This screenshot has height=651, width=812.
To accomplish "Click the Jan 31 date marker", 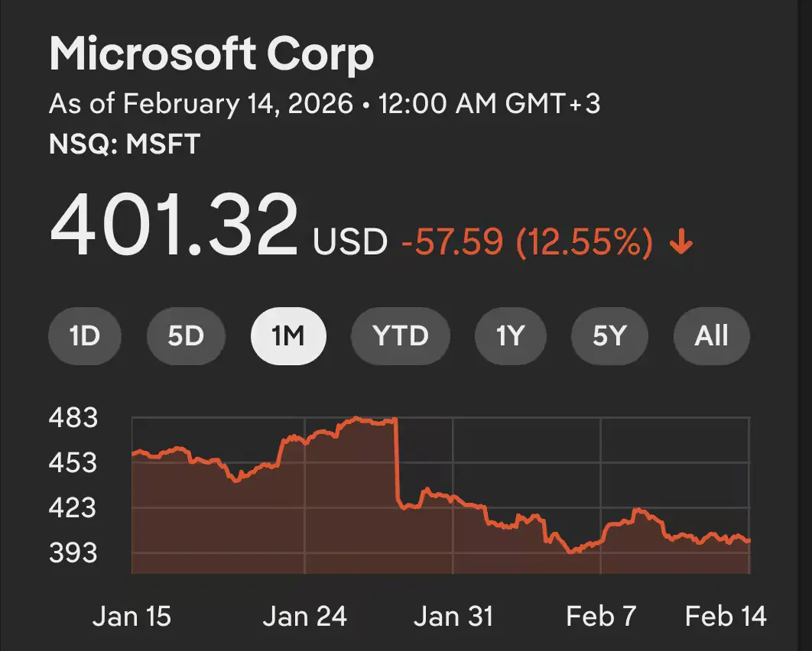I will pos(453,617).
